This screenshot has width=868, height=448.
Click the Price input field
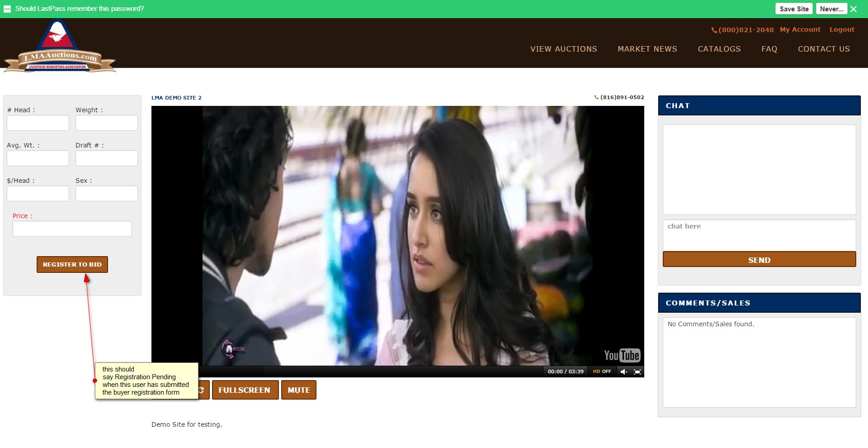pyautogui.click(x=72, y=229)
